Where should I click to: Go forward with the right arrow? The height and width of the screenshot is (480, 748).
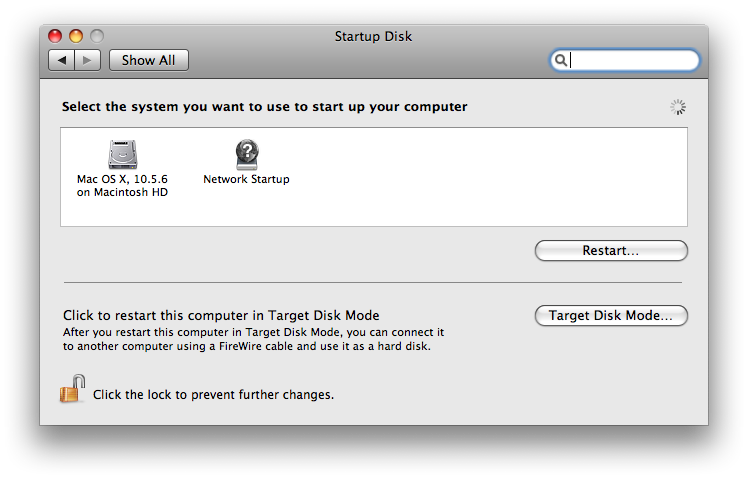click(88, 60)
